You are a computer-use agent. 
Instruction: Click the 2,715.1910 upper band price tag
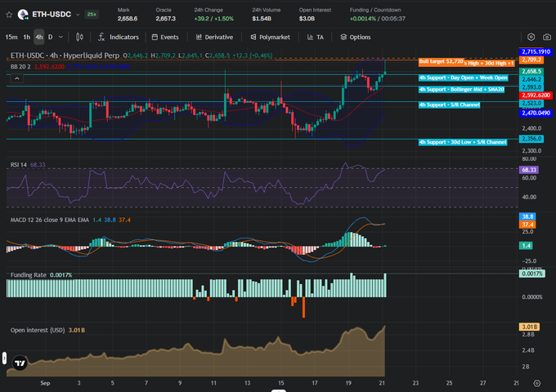tap(536, 51)
